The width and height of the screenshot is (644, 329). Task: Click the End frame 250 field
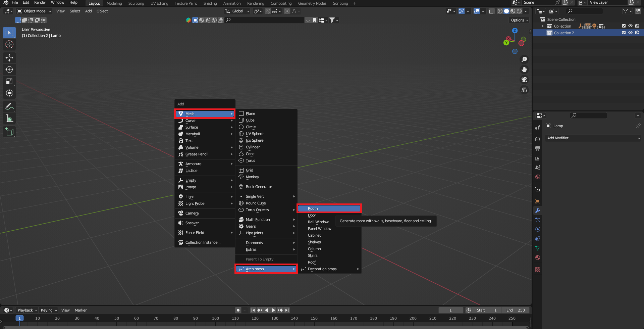(x=516, y=310)
